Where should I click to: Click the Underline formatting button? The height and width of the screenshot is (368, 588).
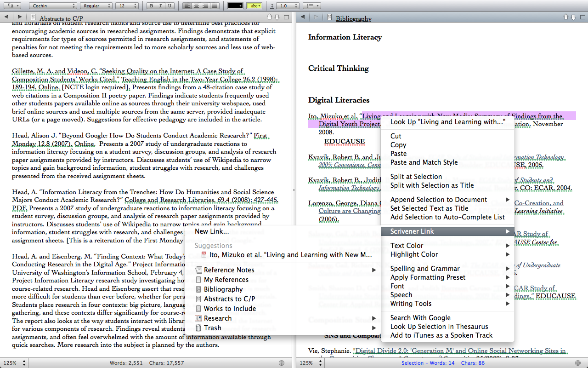coord(170,6)
